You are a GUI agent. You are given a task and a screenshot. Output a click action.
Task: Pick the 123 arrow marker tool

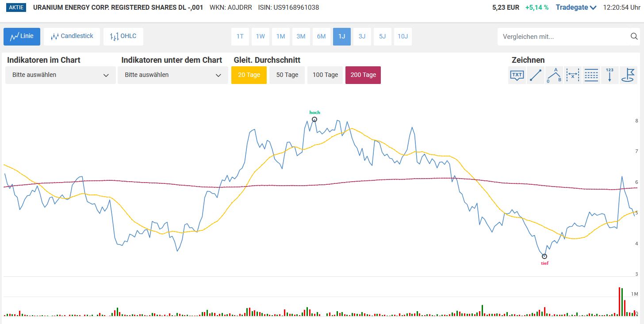(610, 75)
